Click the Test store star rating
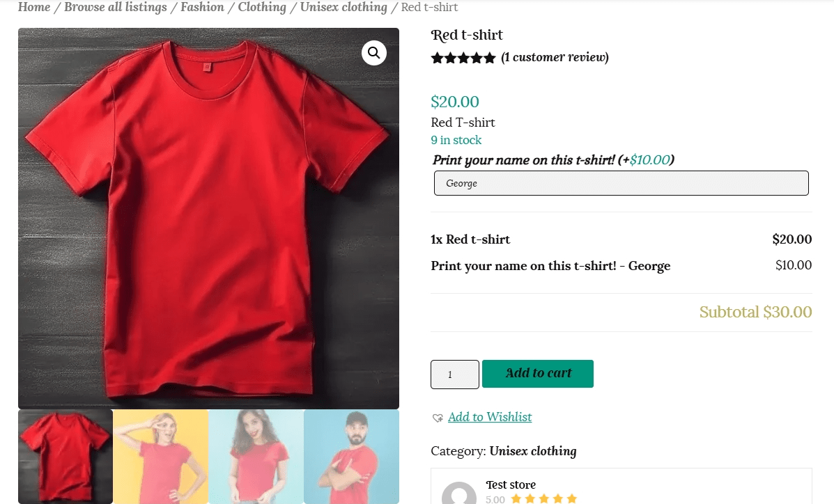The width and height of the screenshot is (834, 504). click(x=543, y=498)
